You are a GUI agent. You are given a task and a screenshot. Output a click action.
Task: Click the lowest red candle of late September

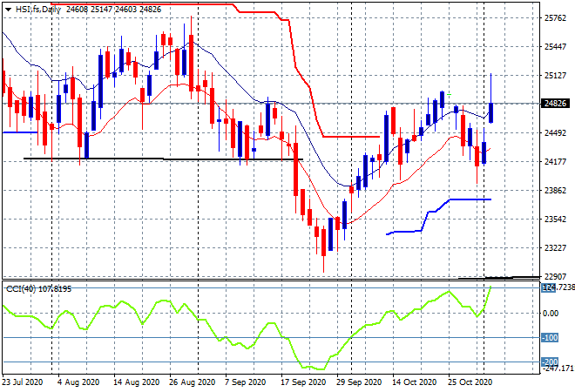323,243
